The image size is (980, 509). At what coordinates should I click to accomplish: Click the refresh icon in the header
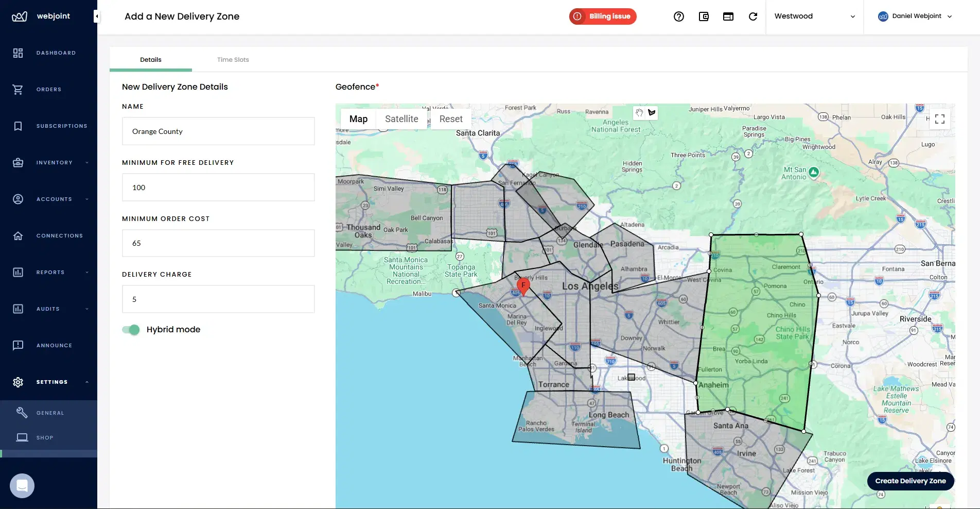(x=753, y=16)
